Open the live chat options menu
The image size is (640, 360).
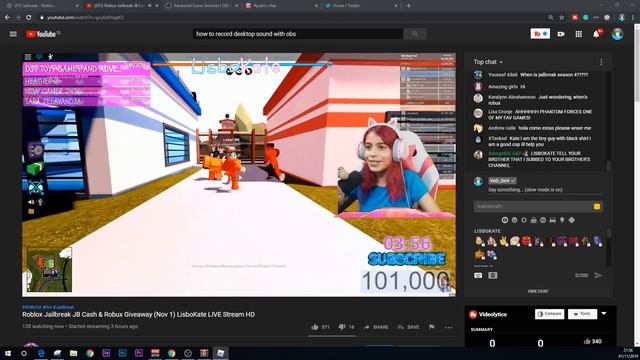[x=601, y=62]
